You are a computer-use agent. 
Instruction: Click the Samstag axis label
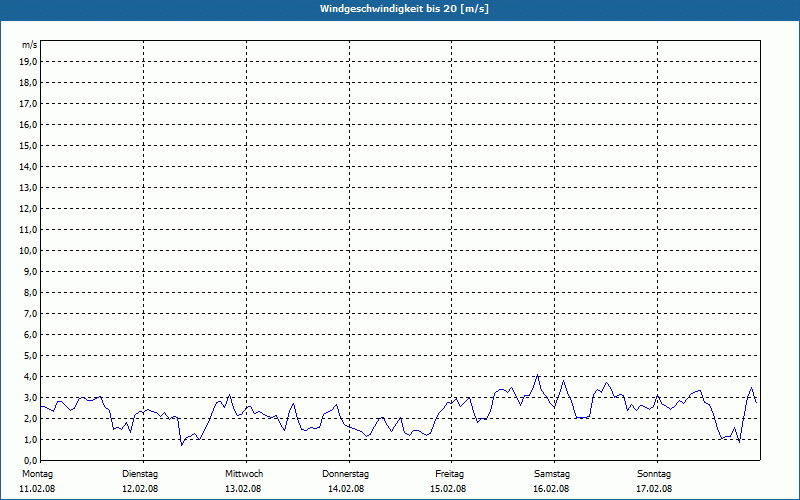[552, 474]
